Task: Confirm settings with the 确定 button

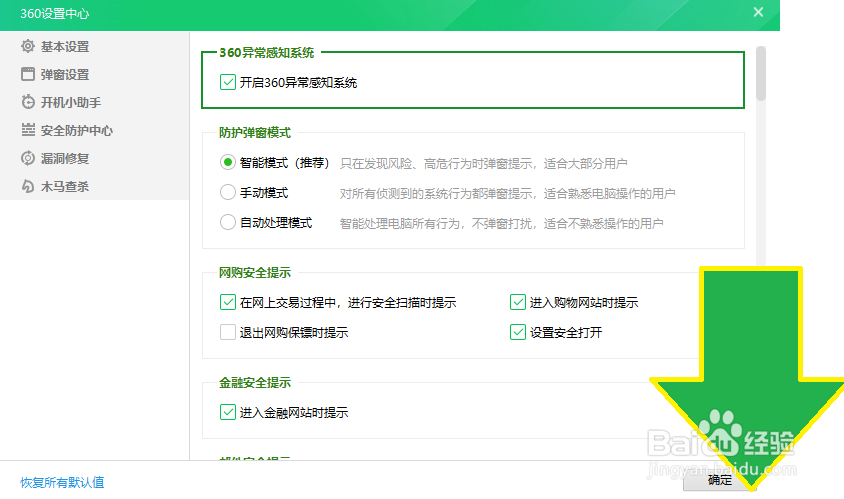Action: coord(720,480)
